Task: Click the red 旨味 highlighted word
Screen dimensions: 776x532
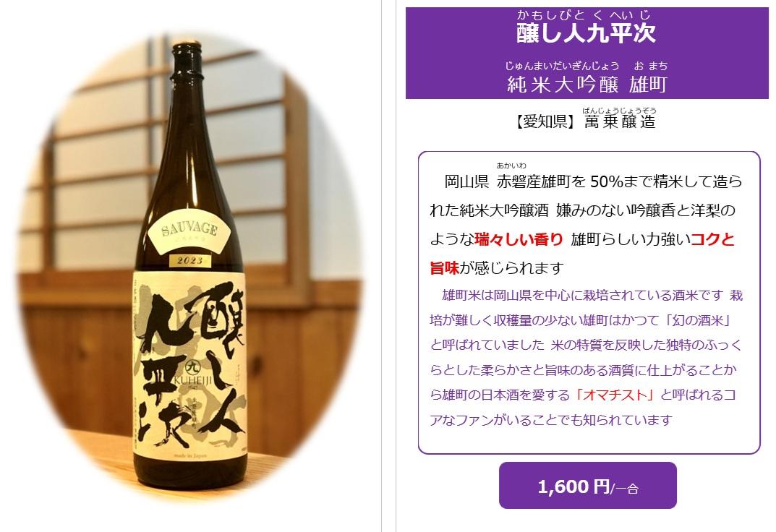Action: pyautogui.click(x=445, y=268)
